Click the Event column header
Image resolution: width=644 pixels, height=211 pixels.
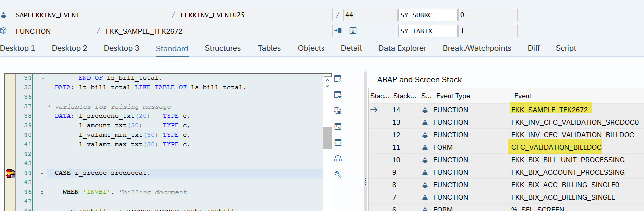pyautogui.click(x=523, y=96)
